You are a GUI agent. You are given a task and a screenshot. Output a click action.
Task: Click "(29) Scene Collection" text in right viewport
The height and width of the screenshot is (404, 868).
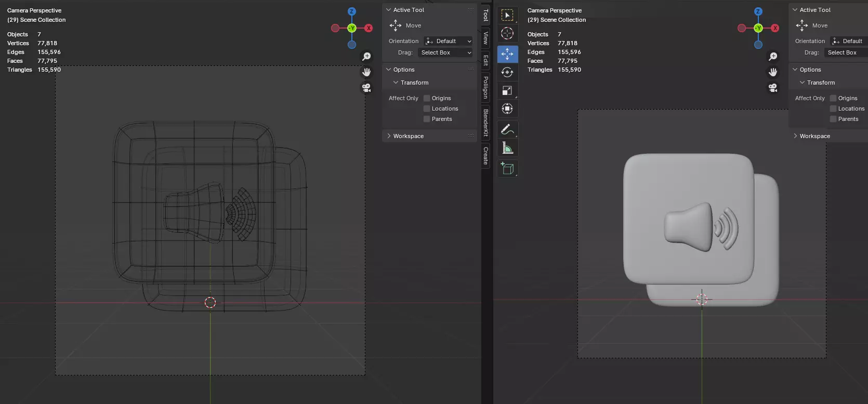click(557, 20)
